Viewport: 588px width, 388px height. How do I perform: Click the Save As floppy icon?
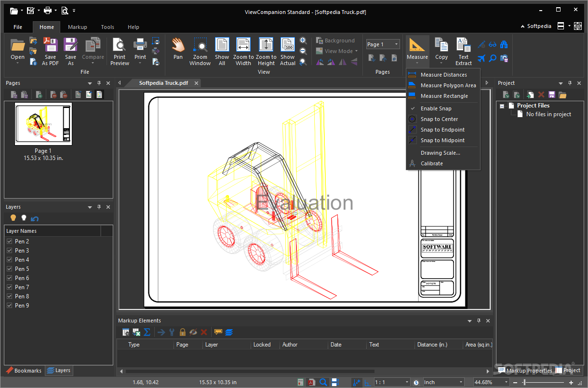click(70, 45)
